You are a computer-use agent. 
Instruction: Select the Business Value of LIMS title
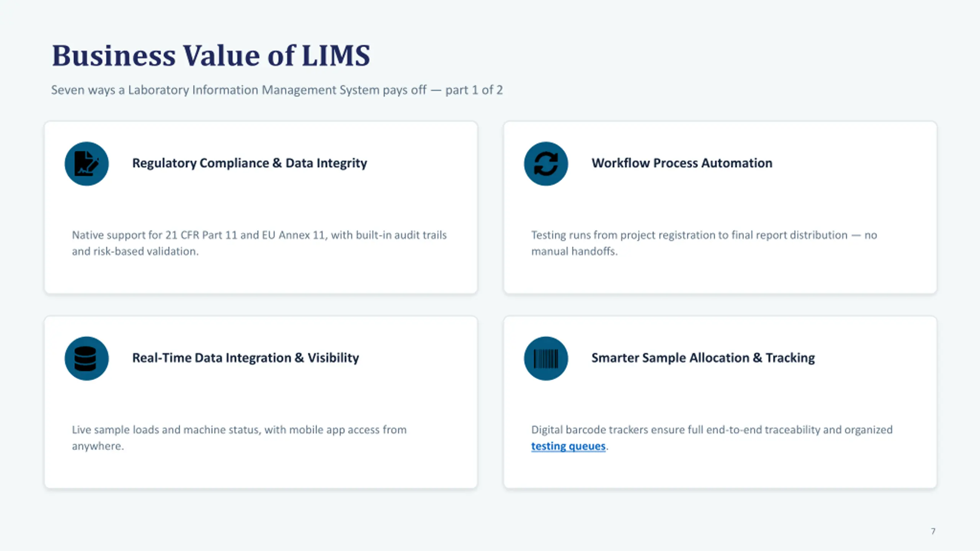coord(211,56)
